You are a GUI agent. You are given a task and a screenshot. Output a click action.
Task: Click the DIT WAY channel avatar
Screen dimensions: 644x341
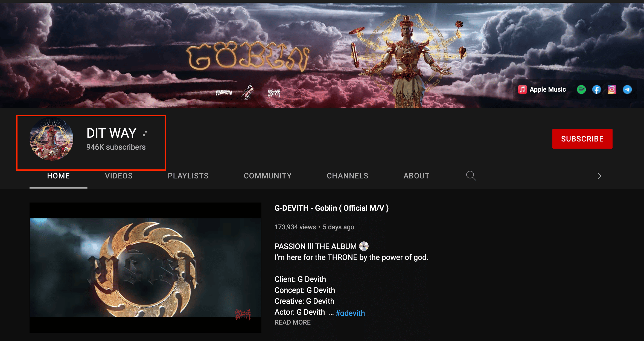pyautogui.click(x=51, y=139)
